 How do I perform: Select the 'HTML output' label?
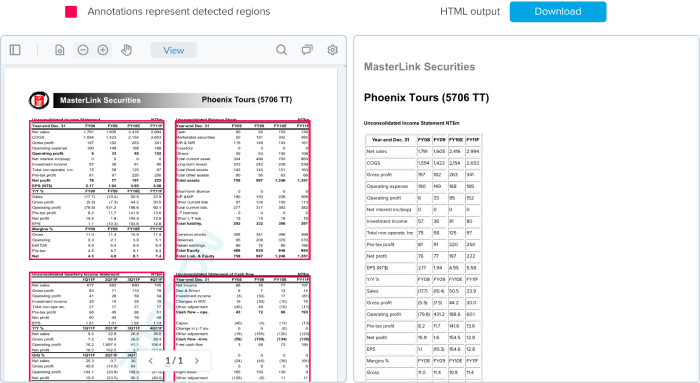[470, 12]
